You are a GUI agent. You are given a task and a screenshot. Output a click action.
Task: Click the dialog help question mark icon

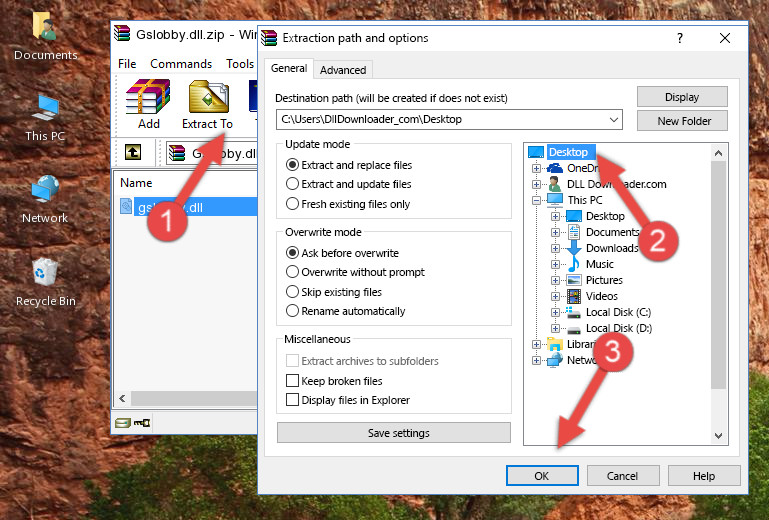[x=680, y=38]
